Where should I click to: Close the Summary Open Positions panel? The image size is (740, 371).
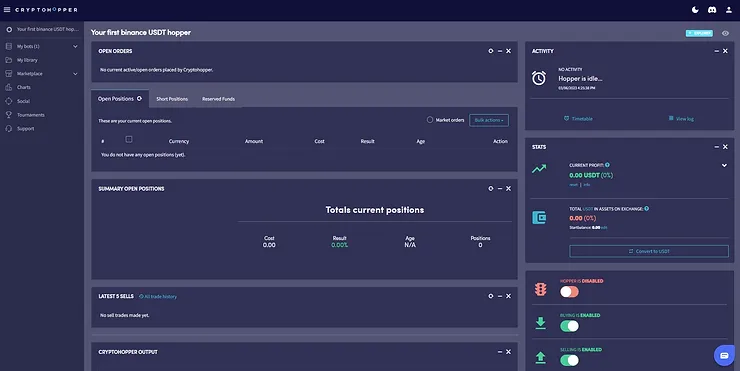point(508,189)
